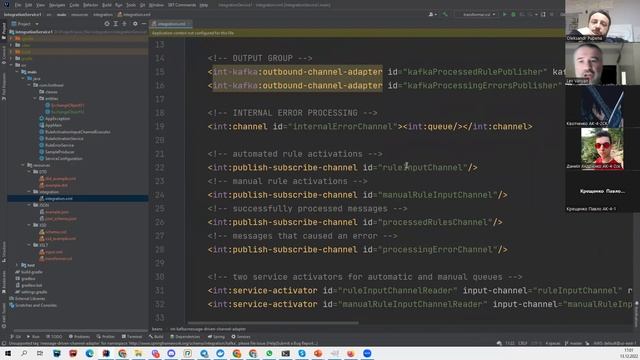Collapse the main folder in project tree
The image size is (640, 360).
click(18, 72)
